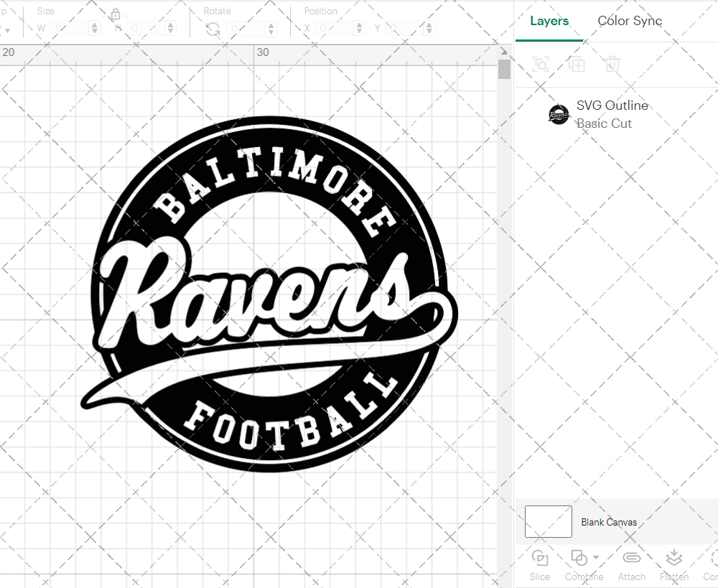
Task: Click the stepper on the Rotate field
Action: [269, 28]
